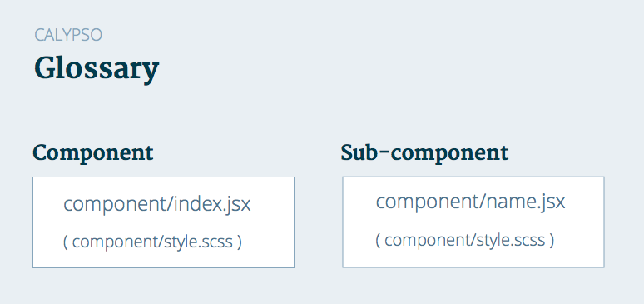Click the word "style.scss" under index.jsx

(200, 242)
